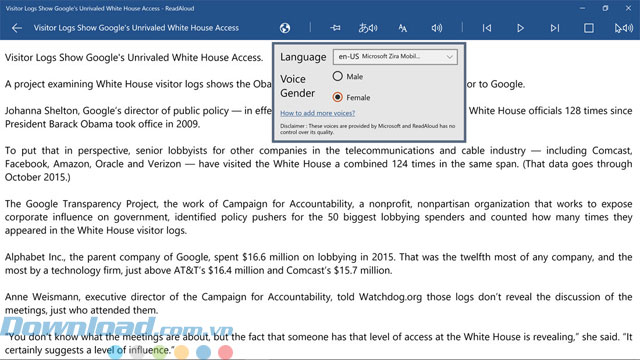The height and width of the screenshot is (360, 640).
Task: Minimize the ReadAloud window
Action: point(582,8)
